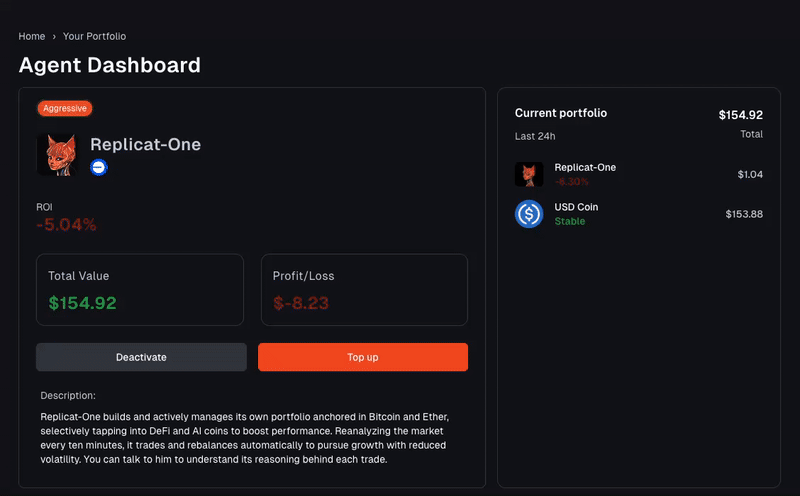Go to Home in the breadcrumb
Screen dimensions: 800x496
32,36
